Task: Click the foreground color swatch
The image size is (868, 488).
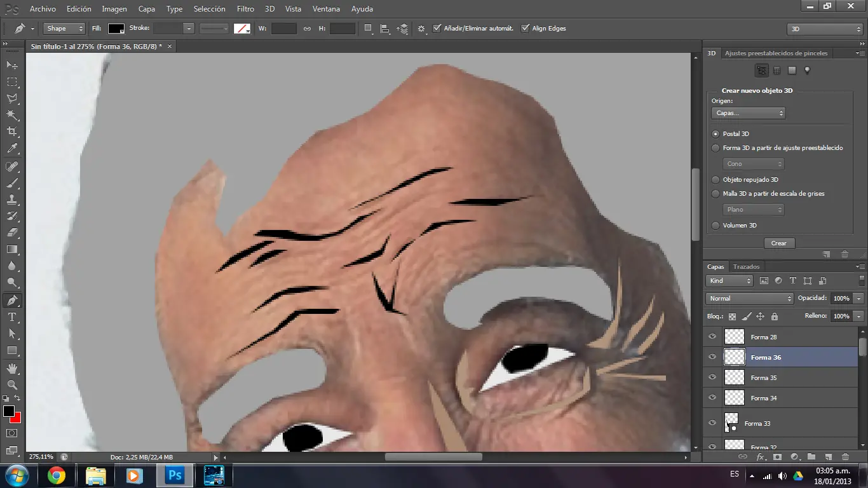Action: pos(9,411)
